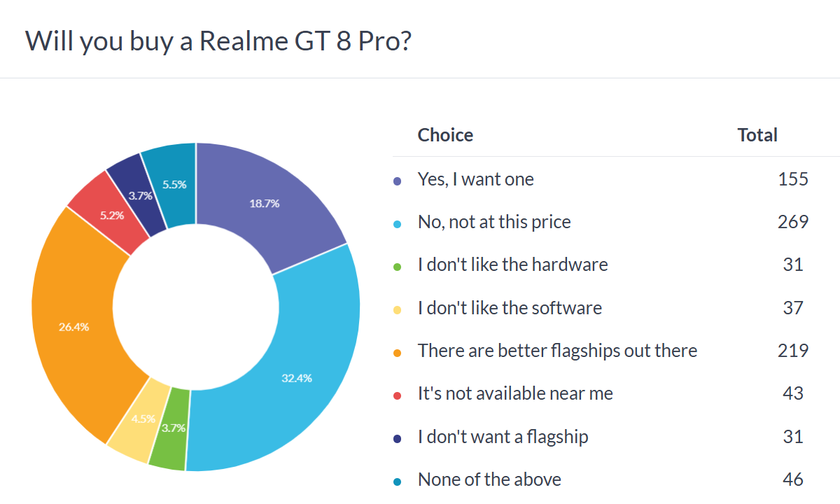Click orange legend dot for better flagships
Viewport: 840px width, 504px height.
click(398, 353)
